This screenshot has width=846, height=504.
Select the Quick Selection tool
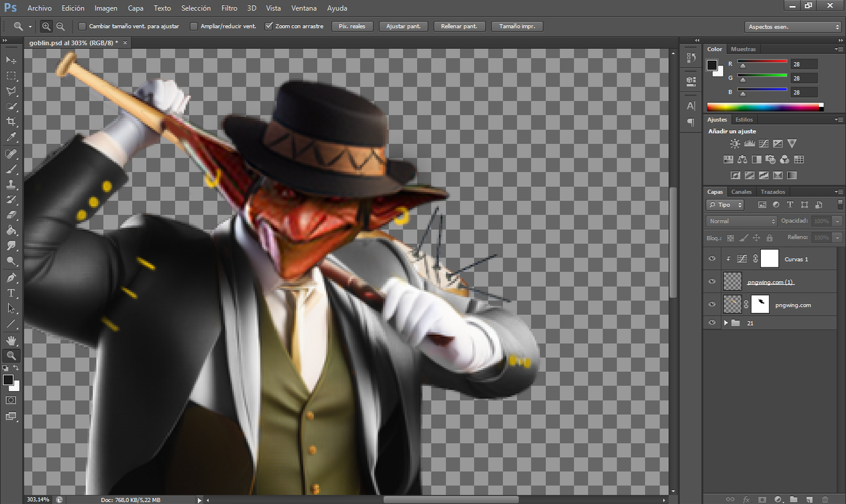click(x=11, y=106)
